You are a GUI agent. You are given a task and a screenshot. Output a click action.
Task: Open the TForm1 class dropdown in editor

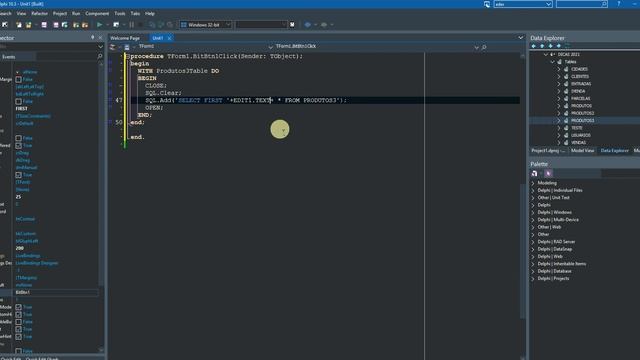(271, 47)
